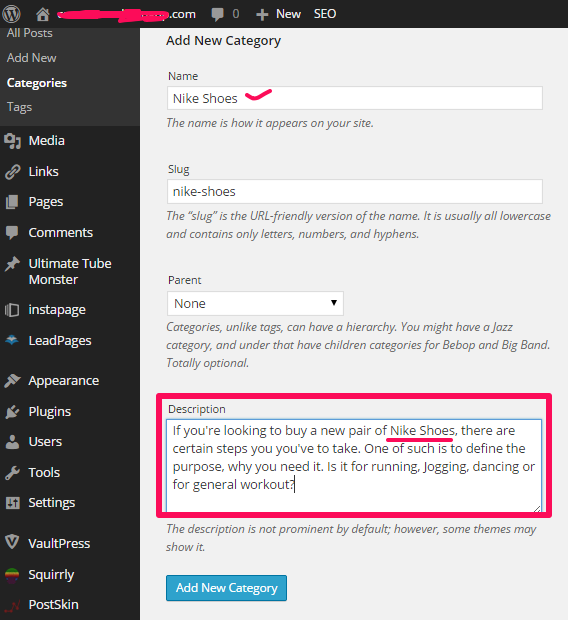The height and width of the screenshot is (620, 568).
Task: Open the SEO menu in admin bar
Action: coord(325,14)
